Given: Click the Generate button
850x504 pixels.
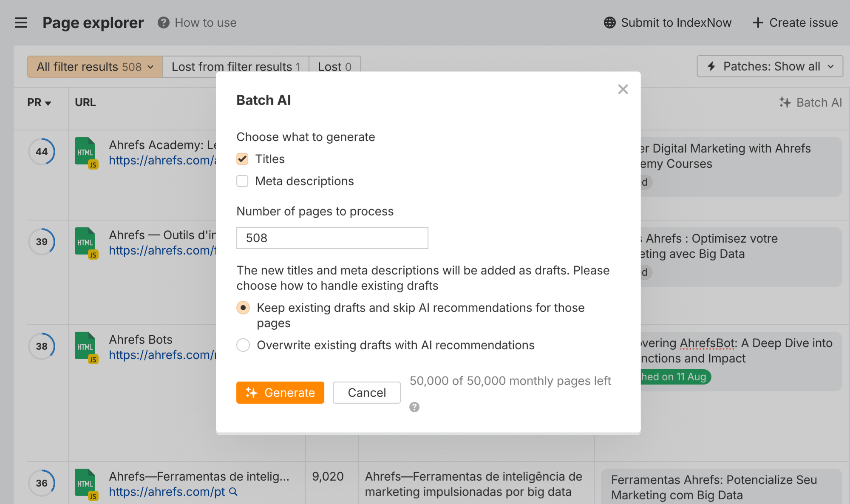Looking at the screenshot, I should coord(280,393).
